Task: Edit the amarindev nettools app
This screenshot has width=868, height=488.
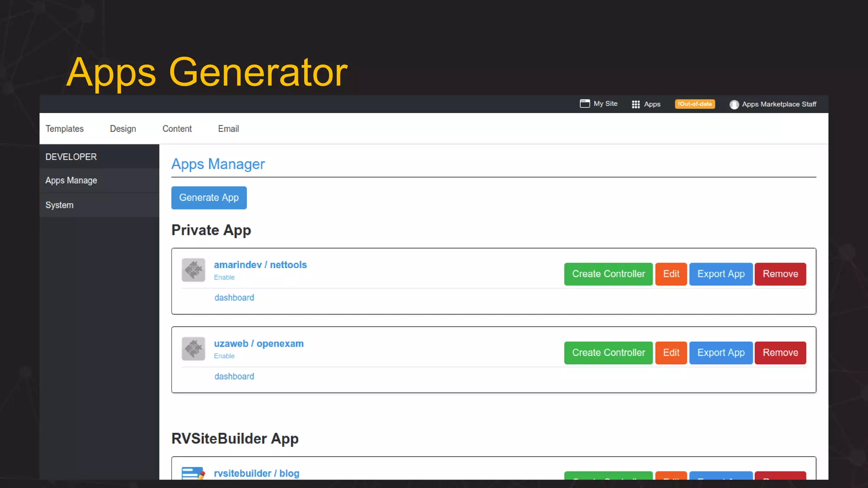Action: [x=671, y=274]
